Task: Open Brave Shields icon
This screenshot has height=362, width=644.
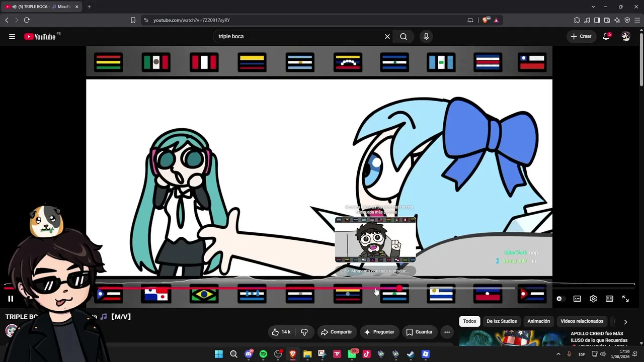Action: pyautogui.click(x=486, y=20)
